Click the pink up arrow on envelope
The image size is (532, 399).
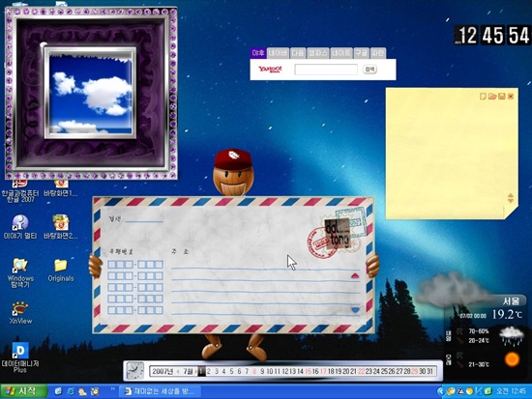(355, 276)
